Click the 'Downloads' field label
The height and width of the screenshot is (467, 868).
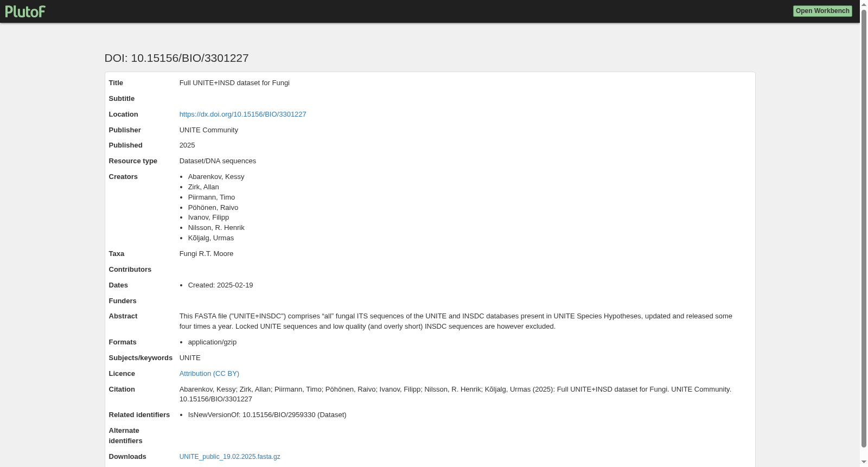pyautogui.click(x=127, y=457)
